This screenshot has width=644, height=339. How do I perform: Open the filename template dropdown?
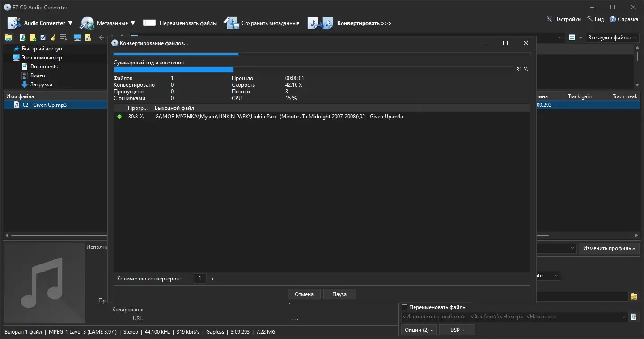coord(624,317)
